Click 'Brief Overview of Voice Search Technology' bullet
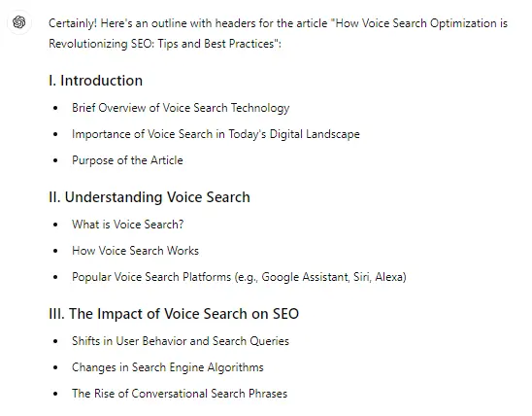The image size is (532, 416). click(181, 108)
